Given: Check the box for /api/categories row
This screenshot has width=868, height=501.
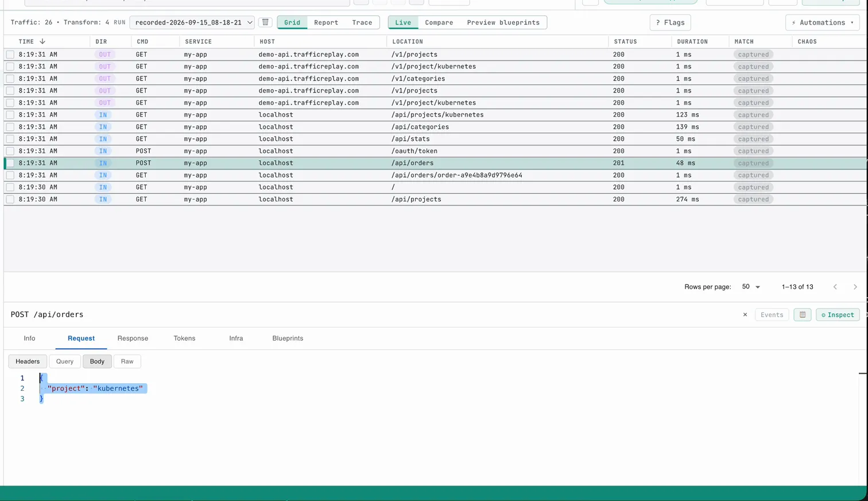Looking at the screenshot, I should [10, 127].
